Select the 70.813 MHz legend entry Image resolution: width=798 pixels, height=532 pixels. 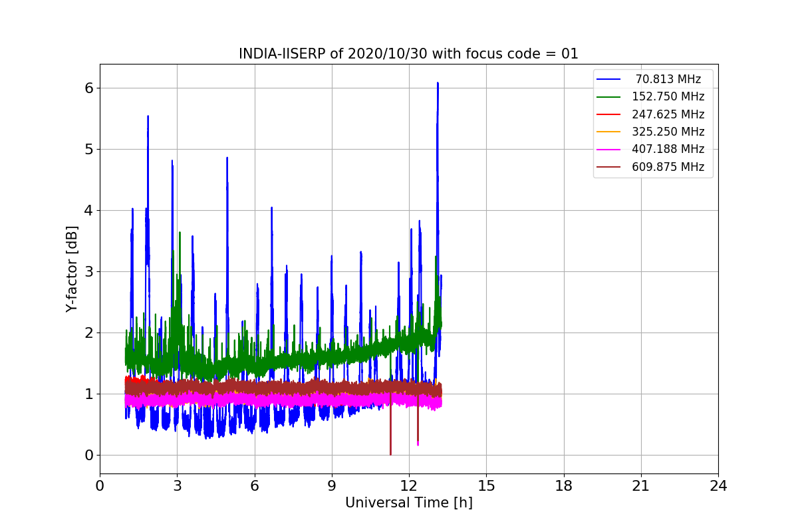(x=650, y=79)
